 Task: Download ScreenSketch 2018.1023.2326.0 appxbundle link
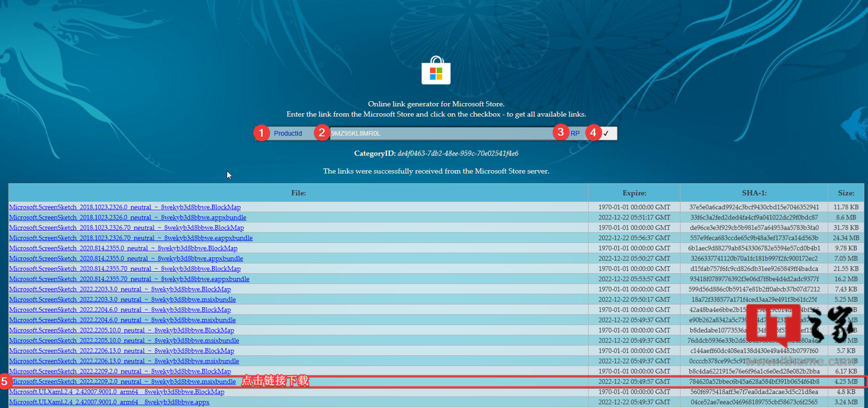pos(128,218)
